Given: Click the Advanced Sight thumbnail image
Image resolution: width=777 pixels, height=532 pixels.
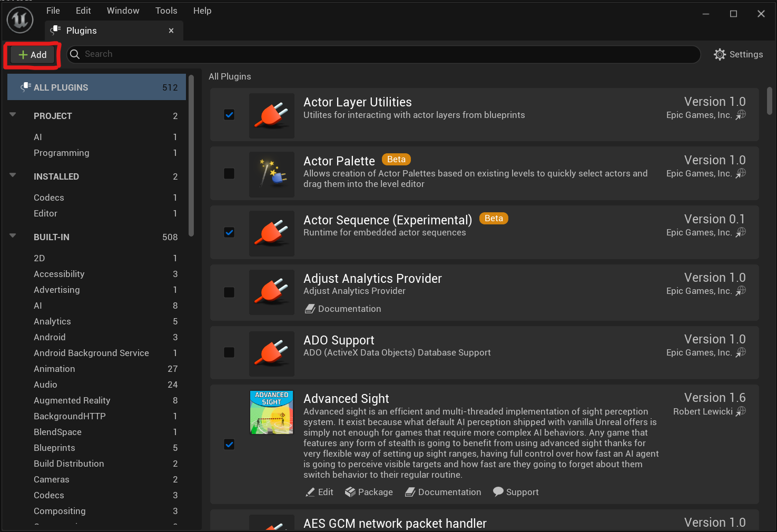Looking at the screenshot, I should tap(272, 412).
